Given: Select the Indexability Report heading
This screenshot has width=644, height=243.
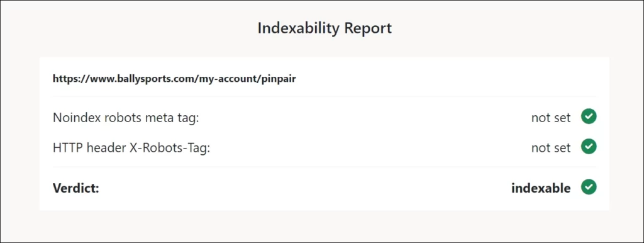Looking at the screenshot, I should point(325,28).
